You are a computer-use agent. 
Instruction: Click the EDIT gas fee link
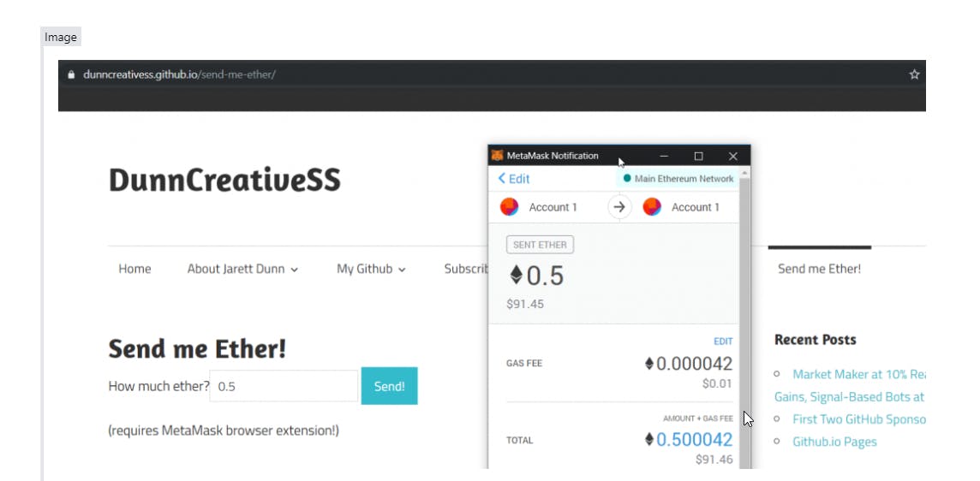coord(723,341)
